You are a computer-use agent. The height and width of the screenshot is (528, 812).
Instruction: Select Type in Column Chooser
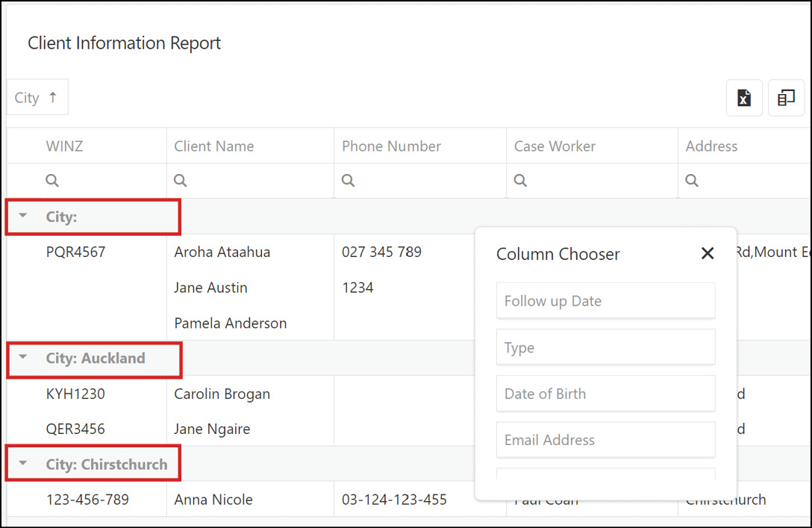click(x=605, y=347)
